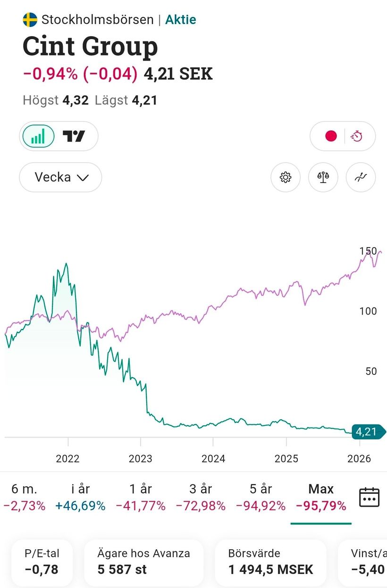Image resolution: width=387 pixels, height=588 pixels.
Task: Select the Max period tab
Action: coord(321,497)
